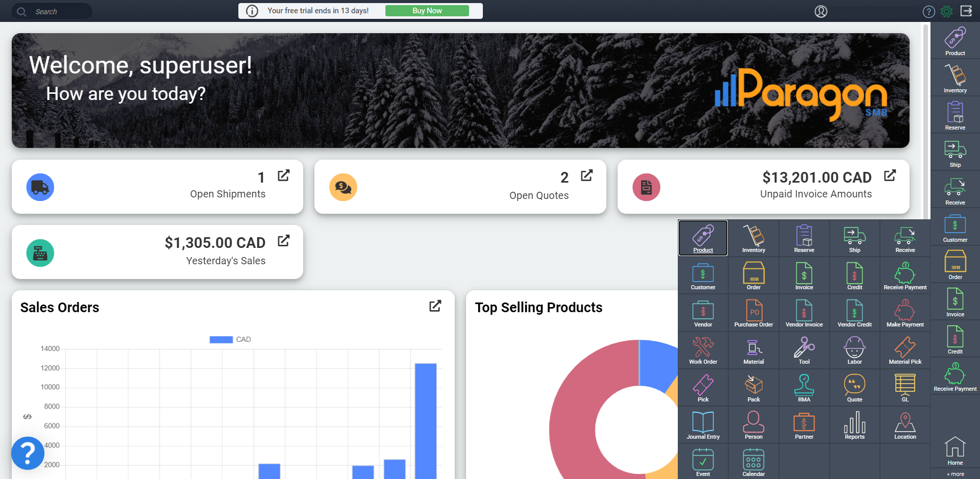The width and height of the screenshot is (980, 479).
Task: Open the Material Pick module
Action: [x=905, y=350]
